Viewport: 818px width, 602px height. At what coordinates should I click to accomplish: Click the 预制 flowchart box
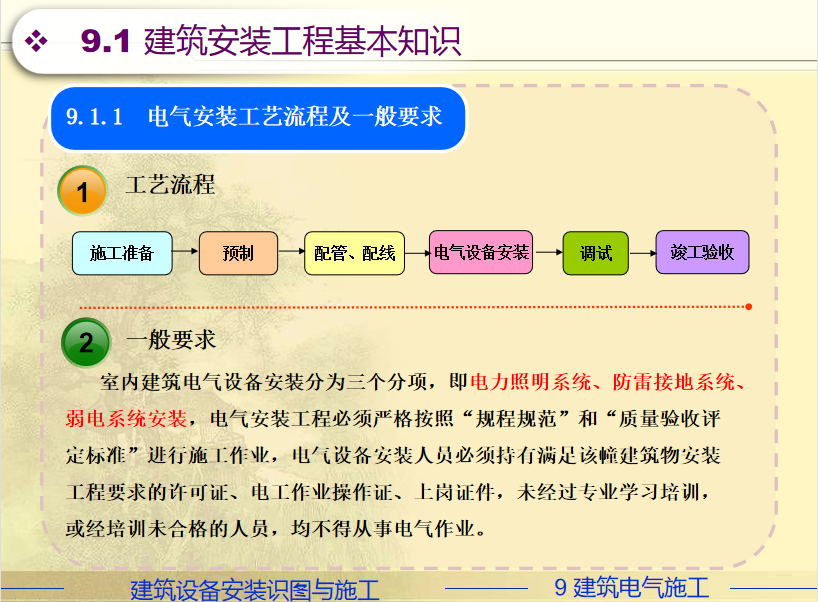[238, 253]
